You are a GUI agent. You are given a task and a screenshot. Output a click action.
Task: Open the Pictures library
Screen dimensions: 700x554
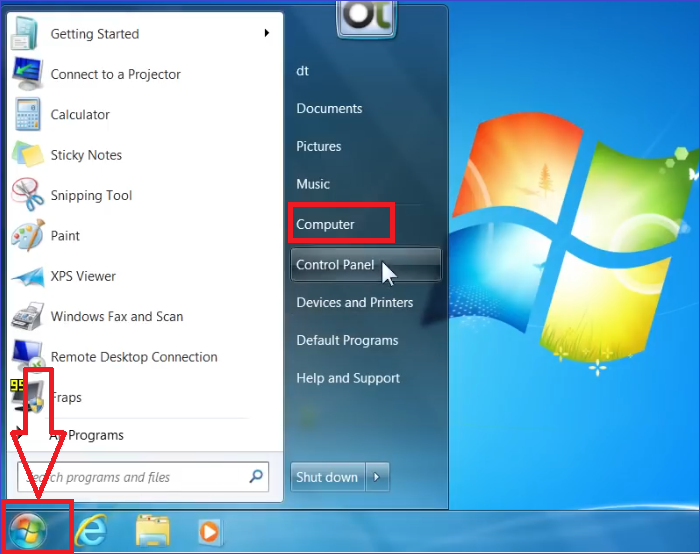click(x=318, y=146)
